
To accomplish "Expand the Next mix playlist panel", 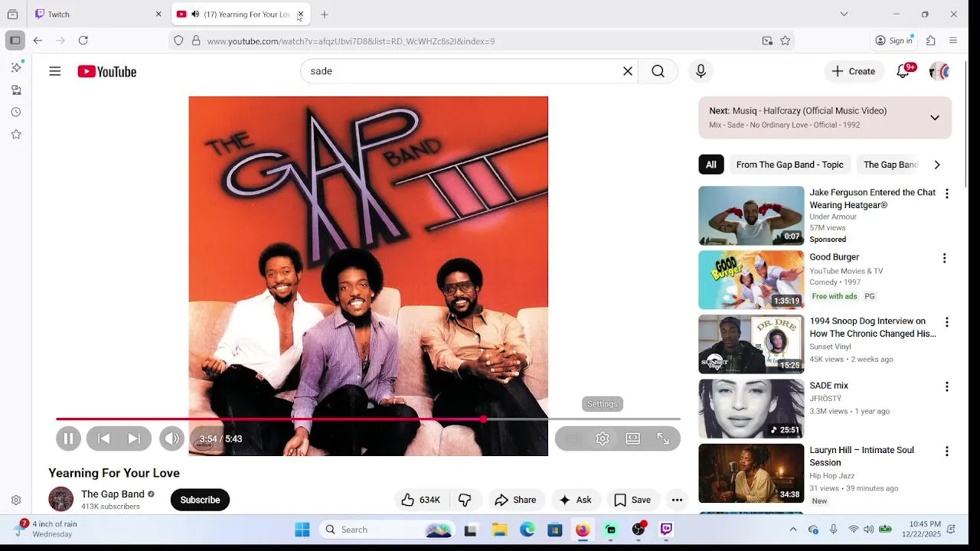I will pos(935,118).
